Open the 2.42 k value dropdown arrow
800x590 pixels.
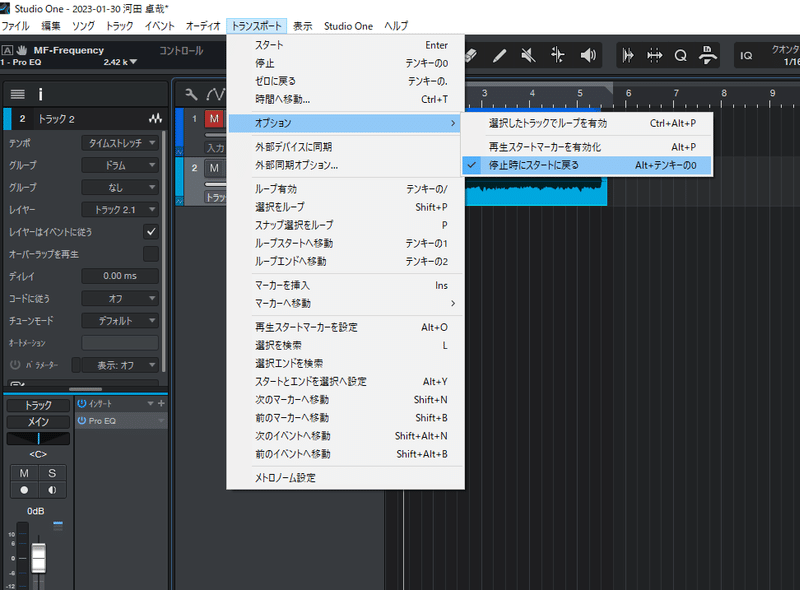[x=134, y=62]
